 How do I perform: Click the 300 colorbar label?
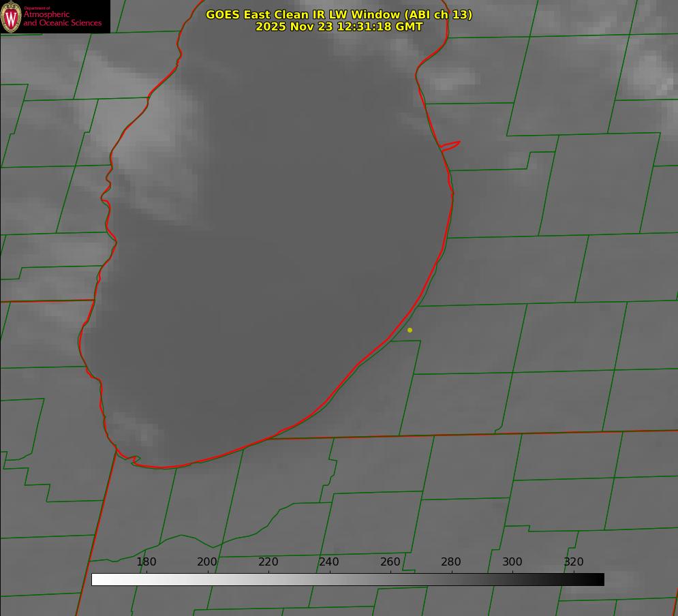click(512, 562)
